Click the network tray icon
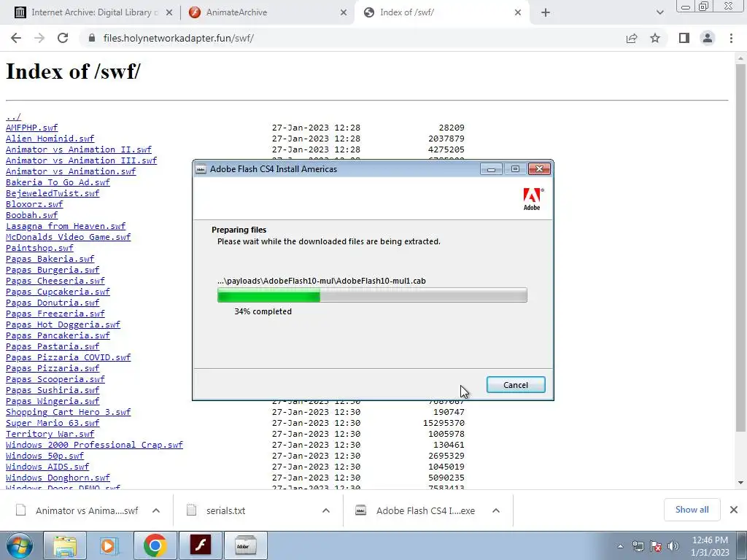747x560 pixels. pos(638,546)
